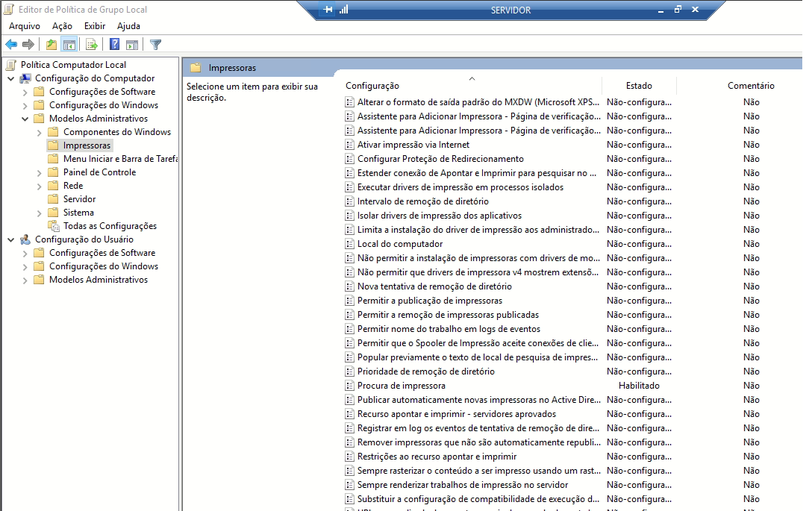Click the Todas as Configurações folder icon
This screenshot has height=511, width=812.
(x=53, y=226)
